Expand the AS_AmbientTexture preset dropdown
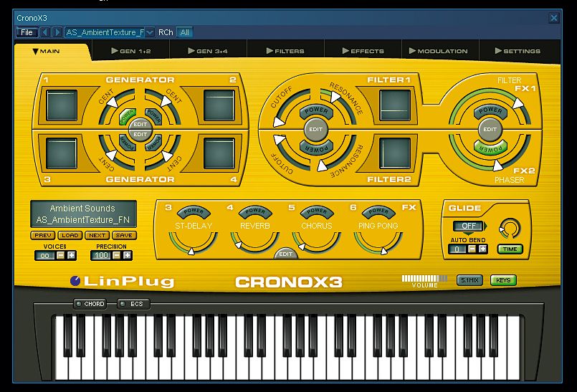577x392 pixels. pyautogui.click(x=150, y=32)
